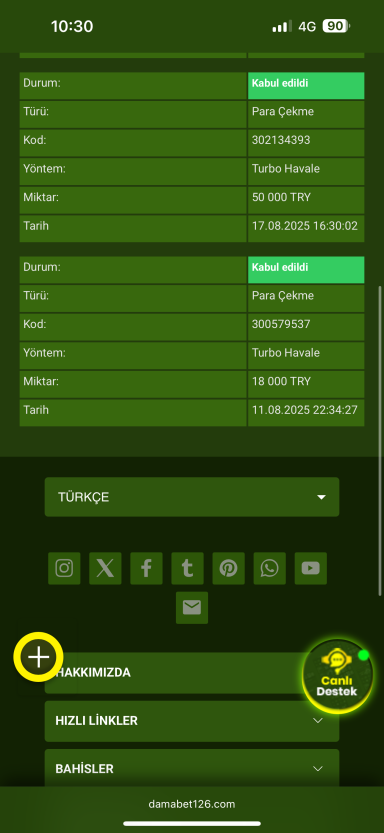Tap the second Kabul edildi status badge
The image size is (384, 833).
(306, 270)
